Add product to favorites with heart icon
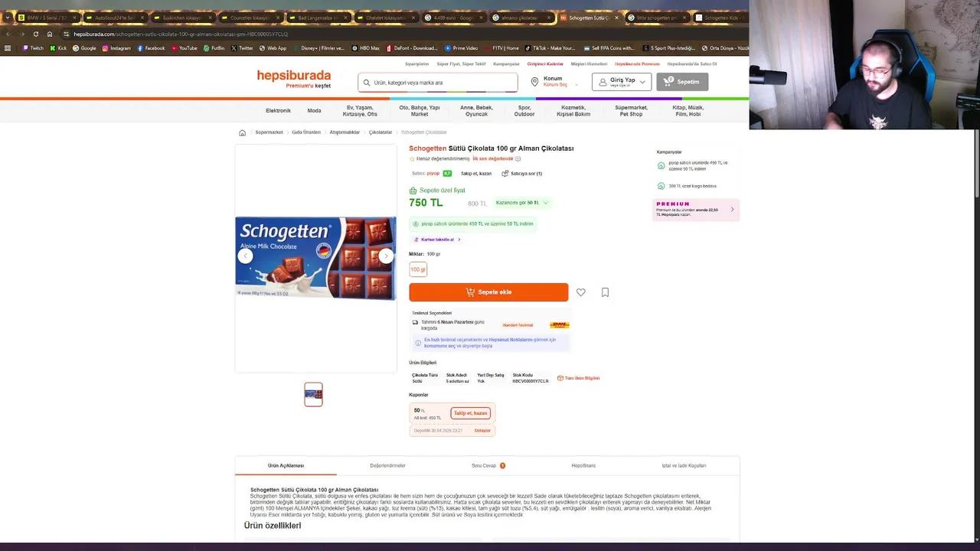Screen dimensions: 980x551 [581, 292]
